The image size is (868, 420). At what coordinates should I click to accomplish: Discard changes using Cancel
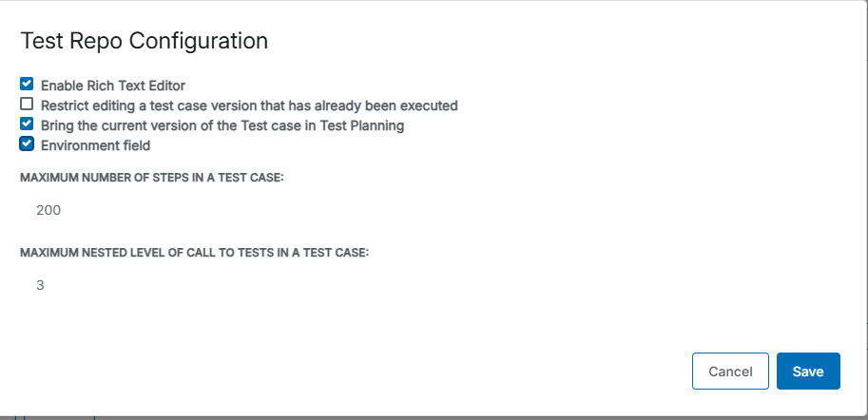click(730, 372)
